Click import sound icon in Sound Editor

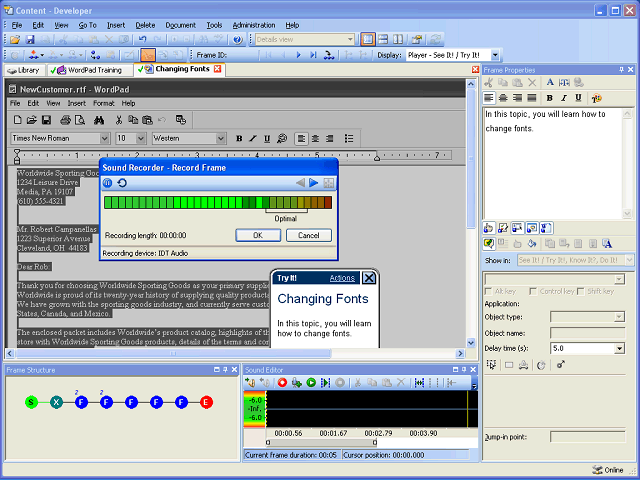point(250,382)
